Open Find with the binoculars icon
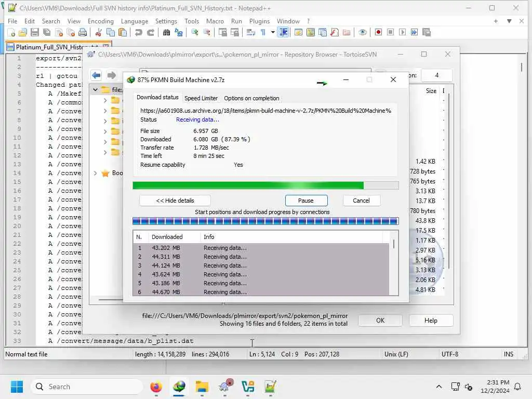Image resolution: width=532 pixels, height=399 pixels. click(166, 33)
